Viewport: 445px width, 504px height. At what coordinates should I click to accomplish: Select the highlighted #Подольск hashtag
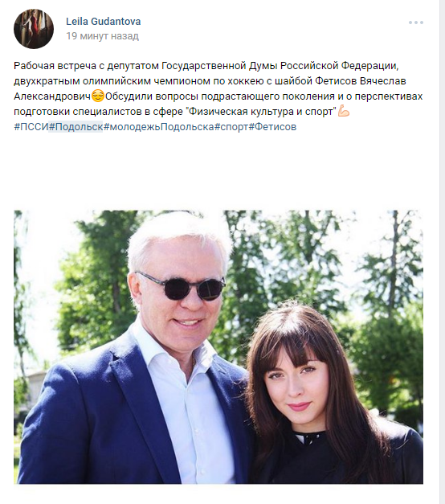click(76, 127)
